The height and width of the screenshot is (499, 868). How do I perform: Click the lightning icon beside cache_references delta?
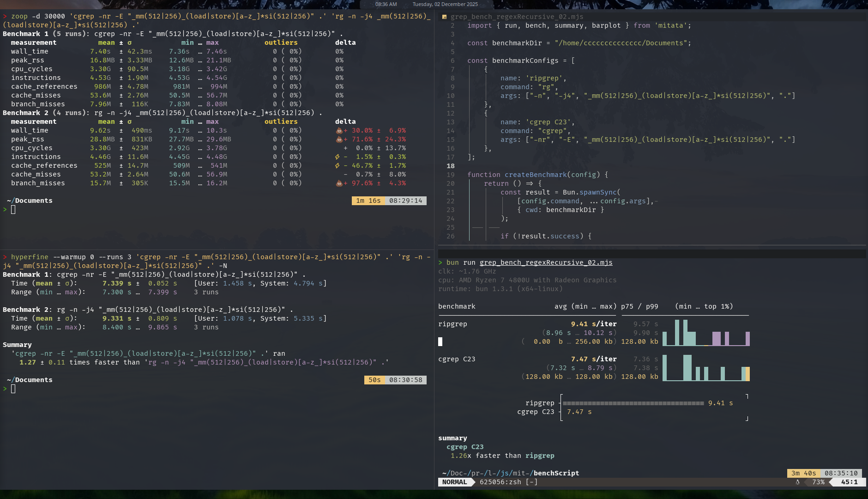(338, 166)
